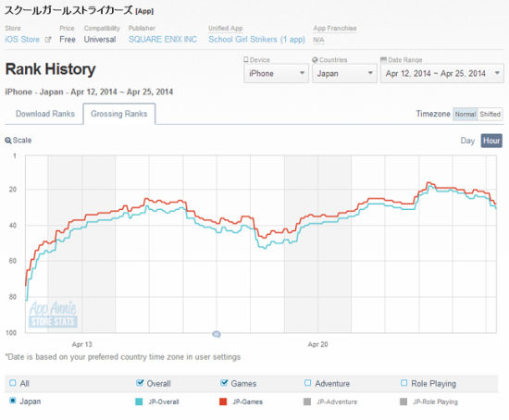
Task: Click the external link icon beside iOS Store
Action: [x=48, y=40]
